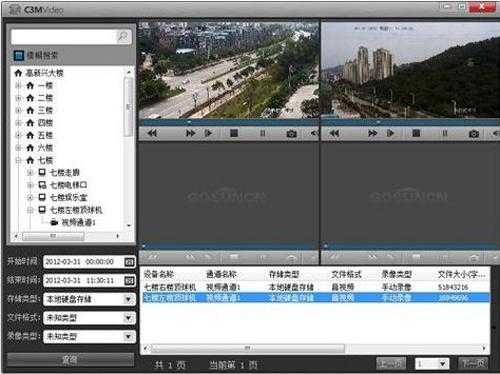Click the device tree horizontal scrollbar
This screenshot has height=374, width=500.
tap(53, 236)
